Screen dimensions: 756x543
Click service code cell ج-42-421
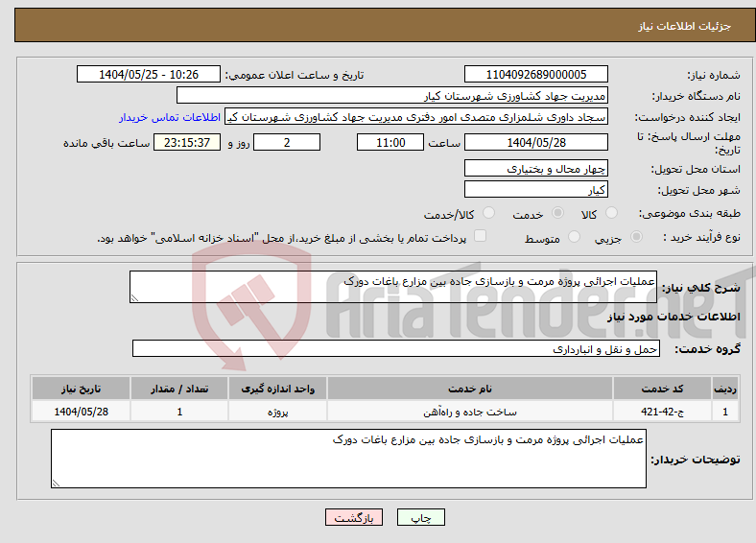point(663,412)
